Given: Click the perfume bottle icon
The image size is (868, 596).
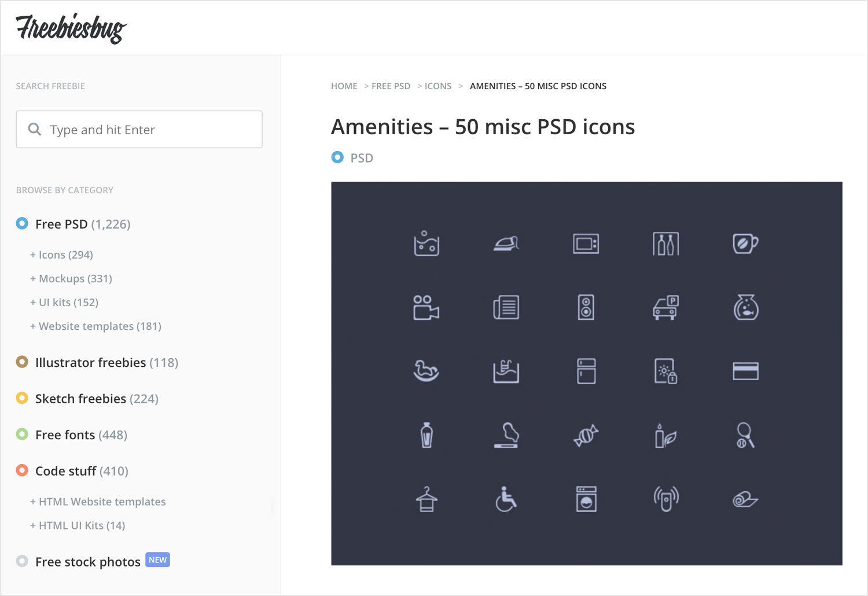Looking at the screenshot, I should point(426,435).
